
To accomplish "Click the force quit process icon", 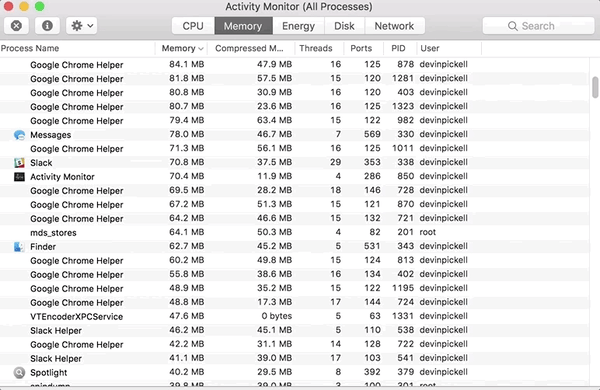I will 16,26.
